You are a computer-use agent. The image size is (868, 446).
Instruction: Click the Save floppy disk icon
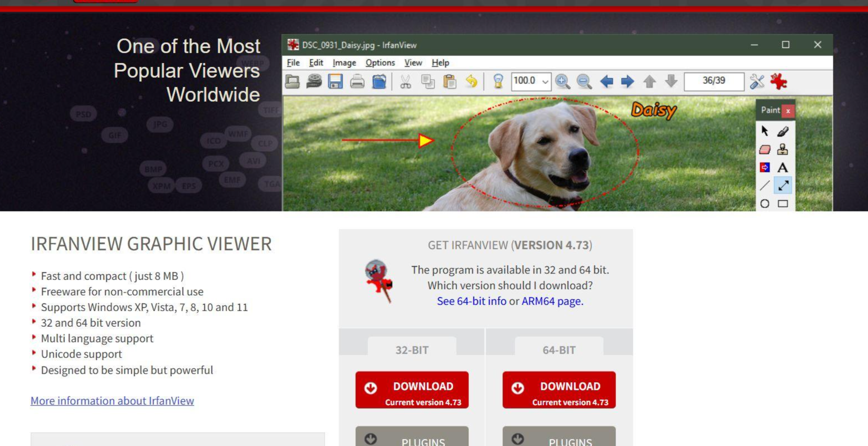[x=335, y=82]
